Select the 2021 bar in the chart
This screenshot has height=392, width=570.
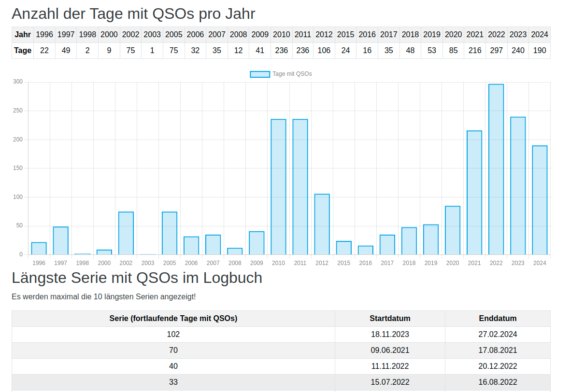coord(474,193)
